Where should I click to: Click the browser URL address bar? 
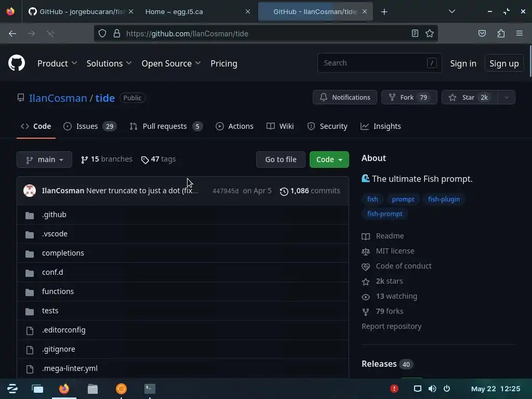click(266, 34)
